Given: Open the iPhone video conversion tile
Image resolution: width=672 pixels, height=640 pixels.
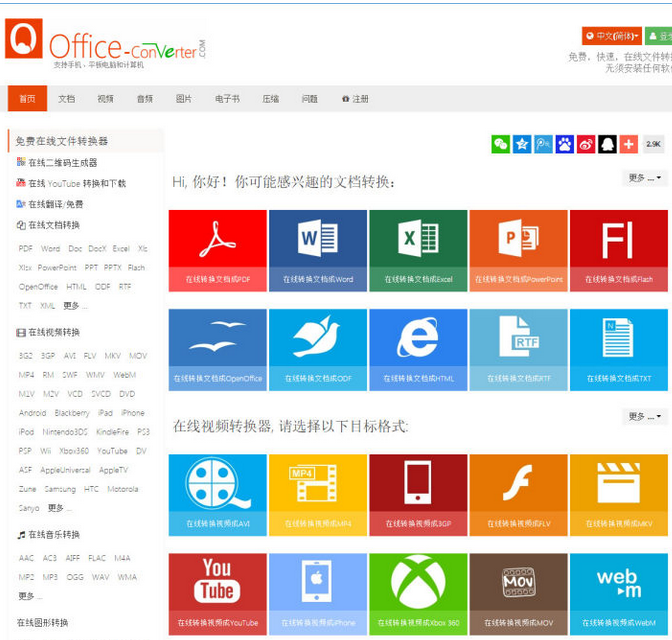Looking at the screenshot, I should 318,594.
